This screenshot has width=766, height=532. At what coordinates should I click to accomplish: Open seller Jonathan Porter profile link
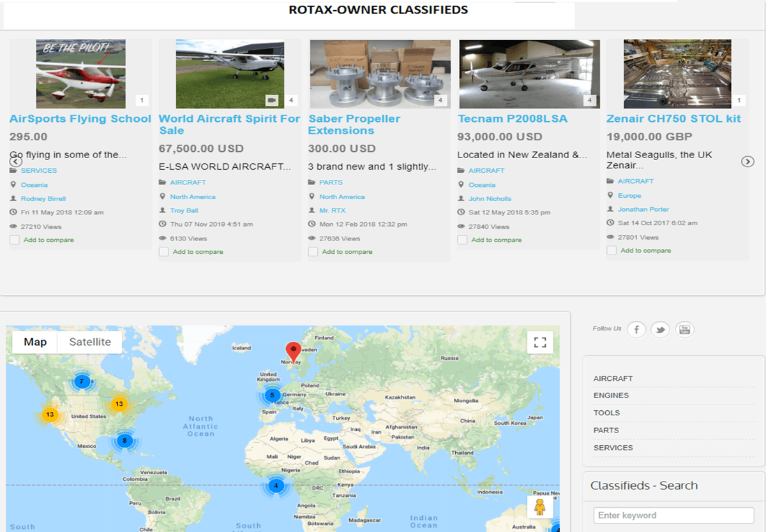click(x=643, y=209)
